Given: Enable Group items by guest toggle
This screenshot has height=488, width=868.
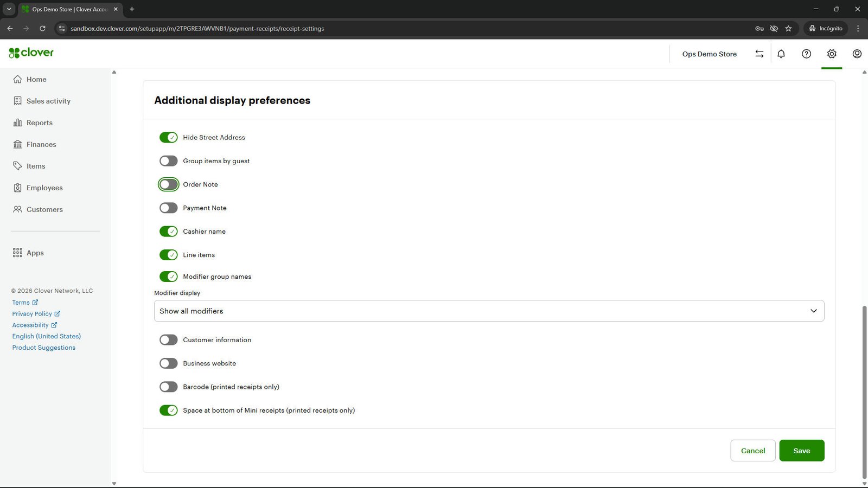Looking at the screenshot, I should pyautogui.click(x=168, y=161).
